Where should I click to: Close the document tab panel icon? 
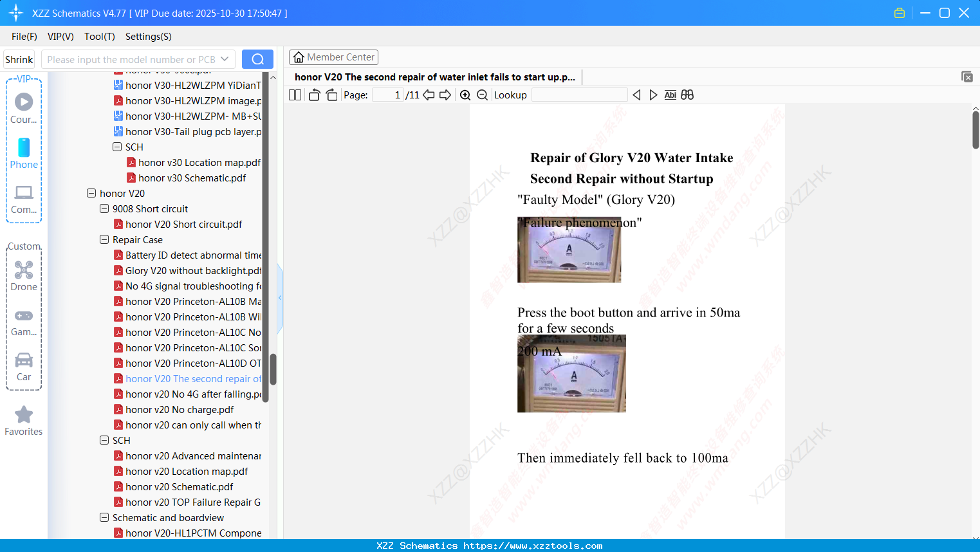pos(967,77)
